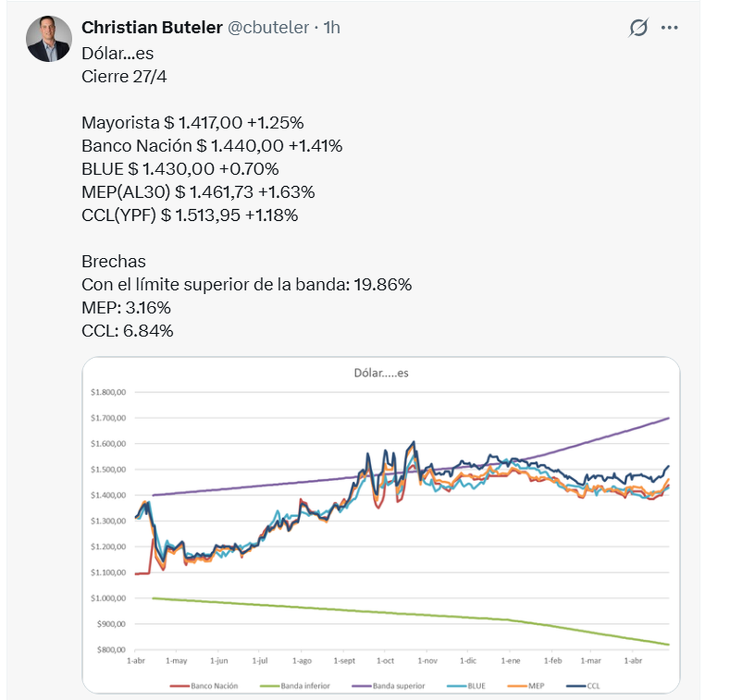Open the Christian Buteler display name link
Image resolution: width=730 pixels, height=700 pixels.
click(x=152, y=27)
